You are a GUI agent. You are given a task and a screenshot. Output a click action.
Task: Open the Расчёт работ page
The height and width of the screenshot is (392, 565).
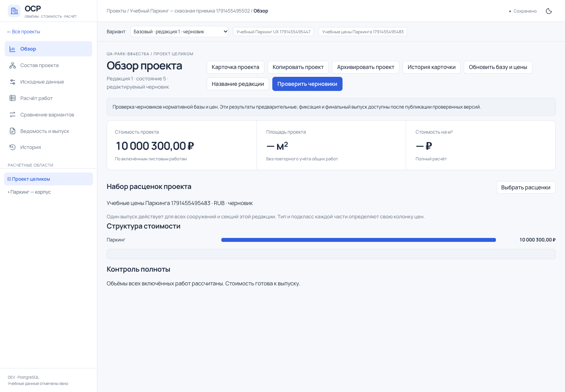48,98
